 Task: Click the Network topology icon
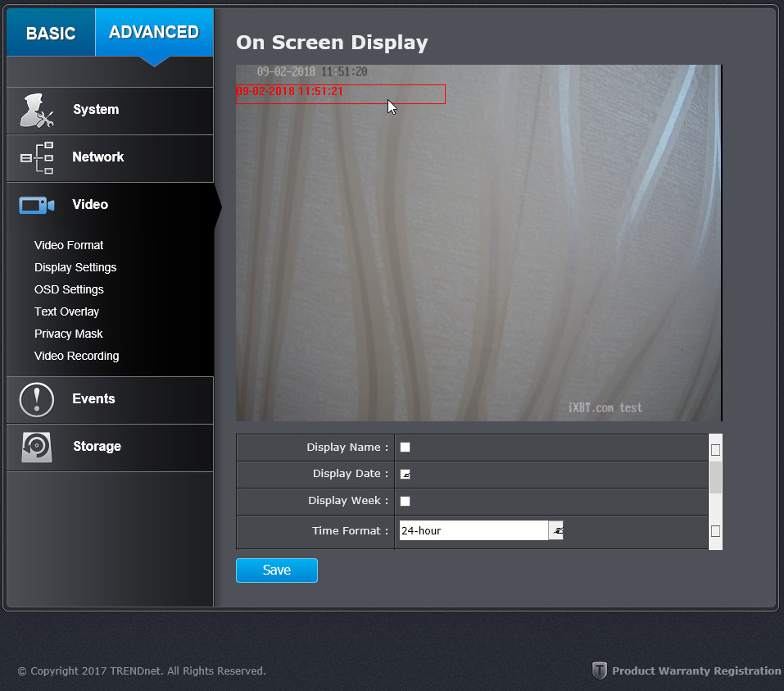pos(37,157)
